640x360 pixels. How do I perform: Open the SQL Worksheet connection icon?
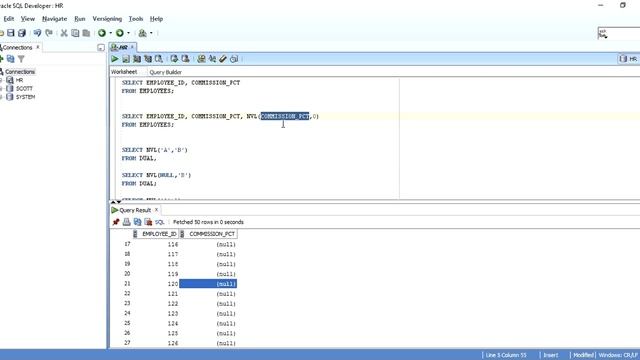tap(142, 33)
